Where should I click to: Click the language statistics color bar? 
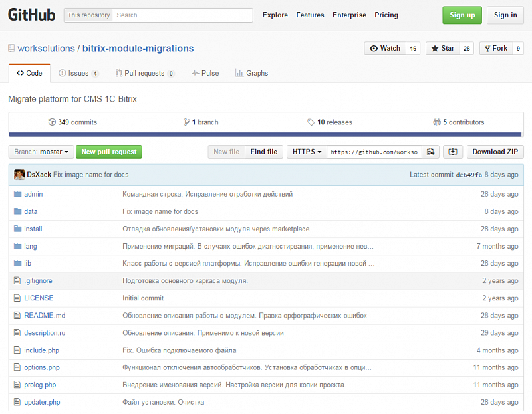click(x=266, y=135)
